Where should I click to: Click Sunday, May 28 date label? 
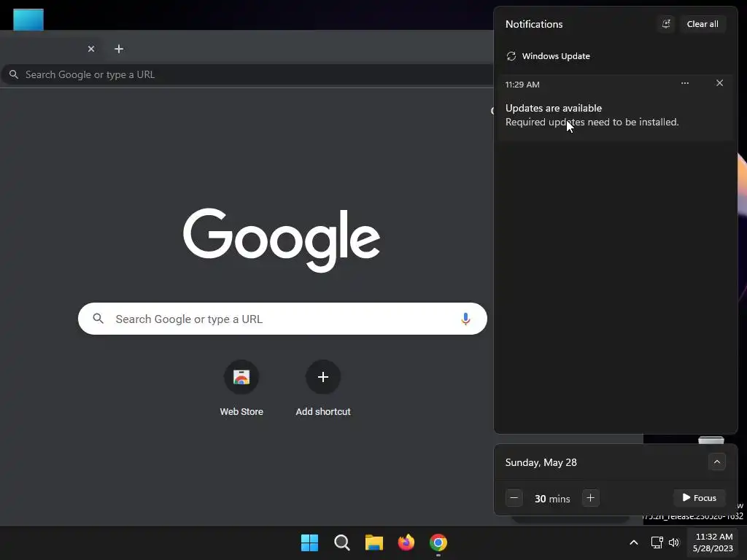pyautogui.click(x=541, y=462)
